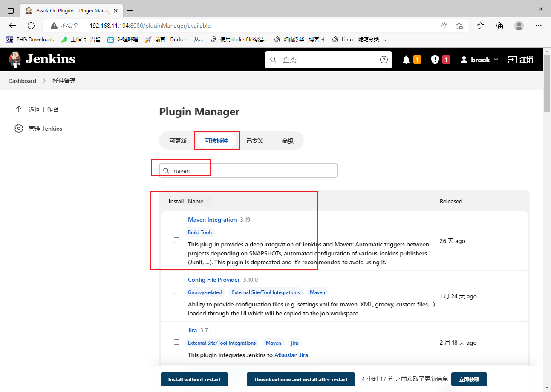Refresh the page with the reload icon
This screenshot has height=392, width=551.
(x=31, y=26)
